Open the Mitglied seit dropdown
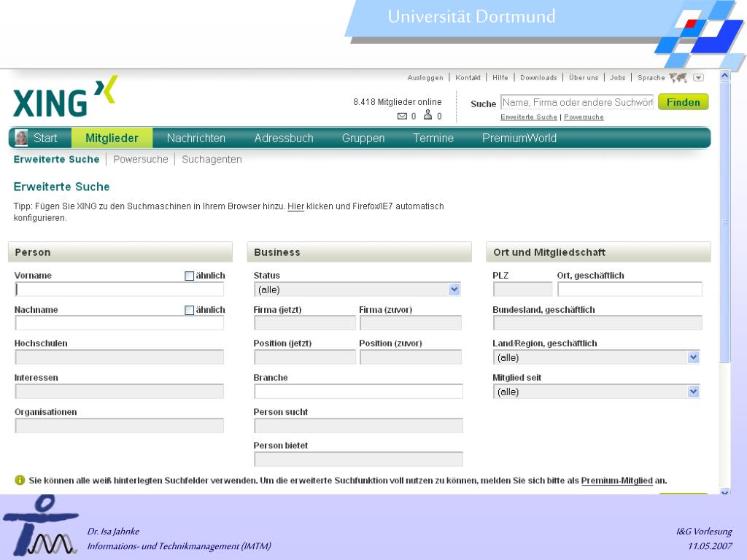747x560 pixels. pyautogui.click(x=597, y=392)
